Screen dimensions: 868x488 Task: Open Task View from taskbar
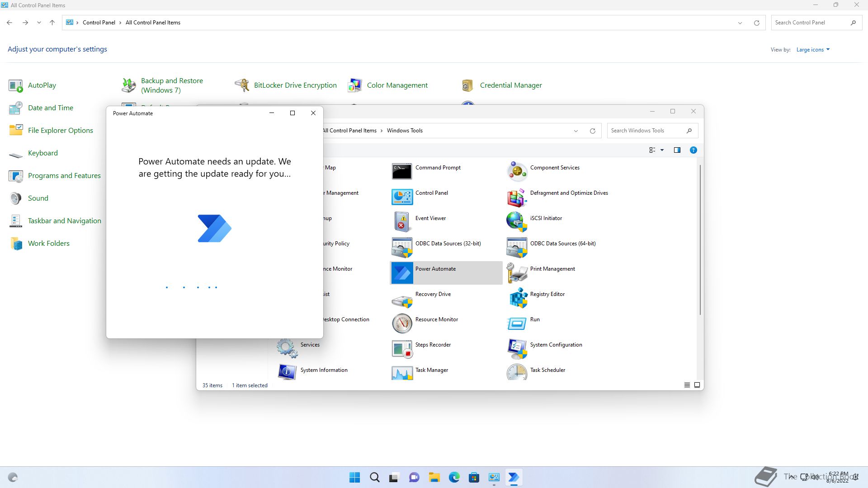pyautogui.click(x=395, y=477)
